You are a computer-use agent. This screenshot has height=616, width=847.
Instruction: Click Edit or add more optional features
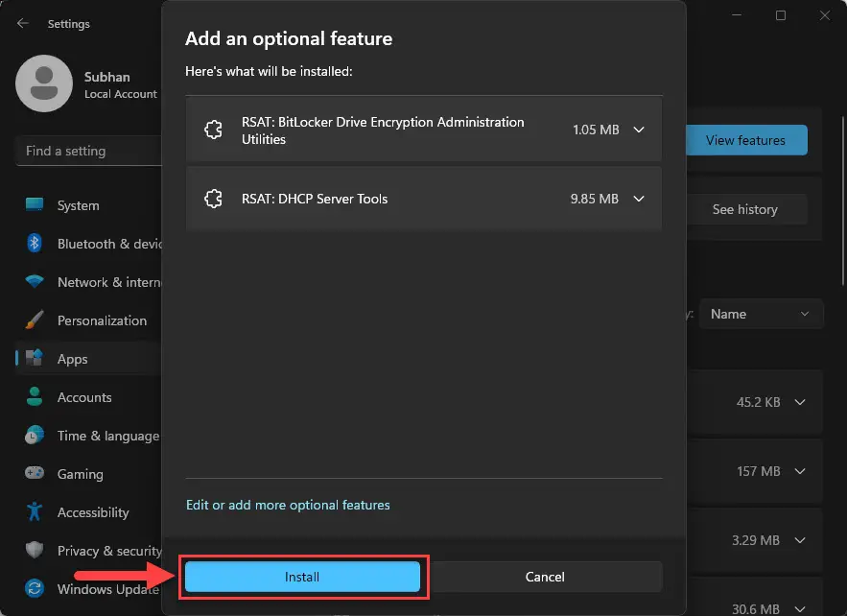tap(288, 505)
